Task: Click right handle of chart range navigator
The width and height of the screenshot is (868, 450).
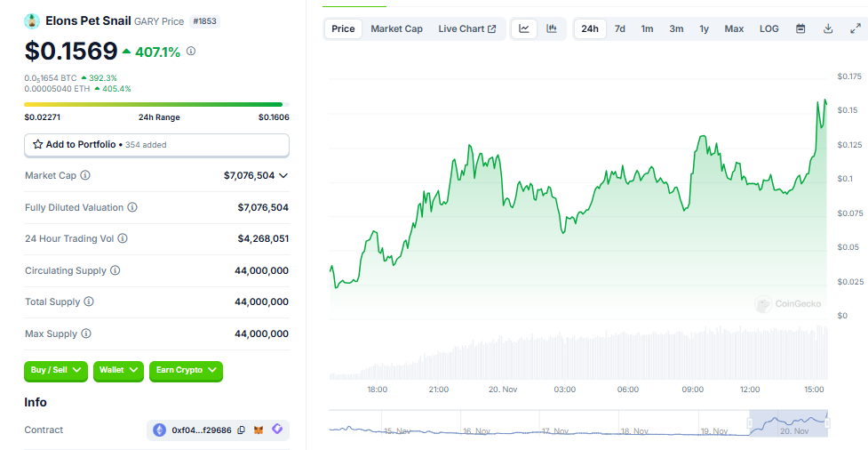Action: click(828, 422)
